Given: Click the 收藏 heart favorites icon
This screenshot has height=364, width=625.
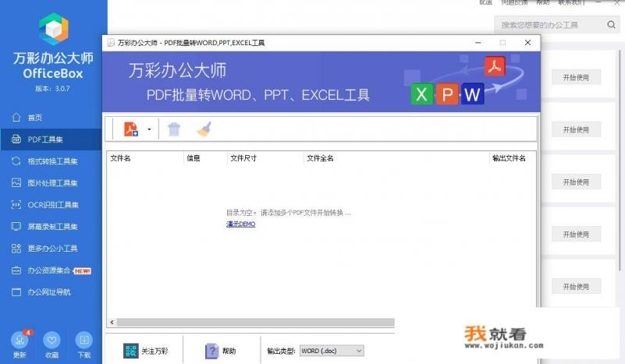Looking at the screenshot, I should point(51,341).
